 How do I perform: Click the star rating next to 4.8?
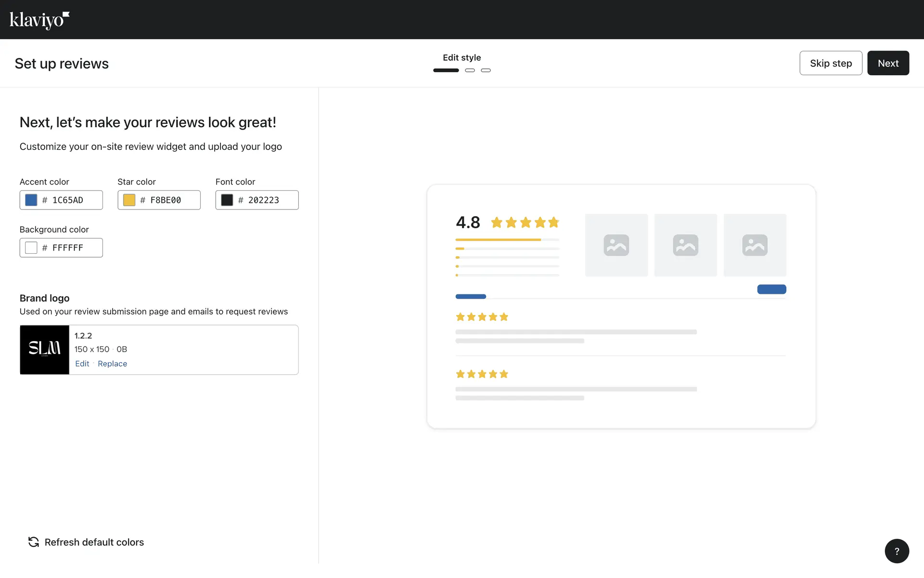[x=525, y=223]
